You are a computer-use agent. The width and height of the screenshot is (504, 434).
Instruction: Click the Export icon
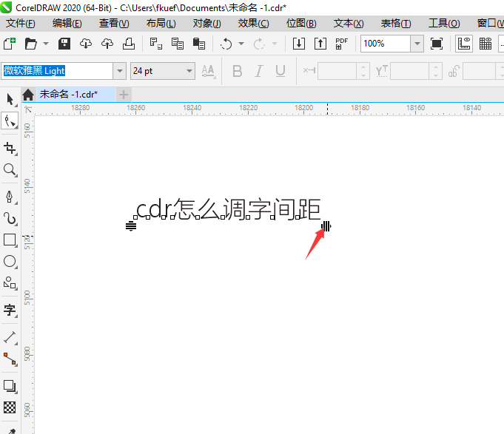click(x=320, y=44)
